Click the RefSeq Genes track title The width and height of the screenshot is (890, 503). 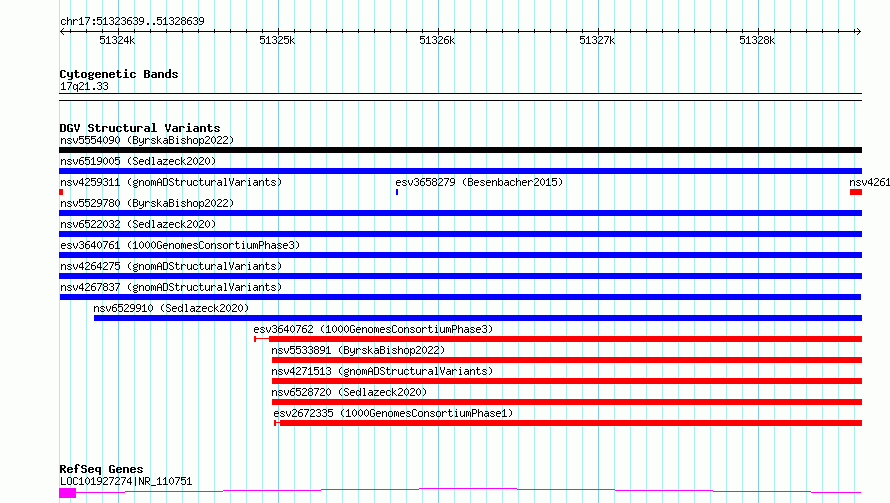pyautogui.click(x=101, y=470)
